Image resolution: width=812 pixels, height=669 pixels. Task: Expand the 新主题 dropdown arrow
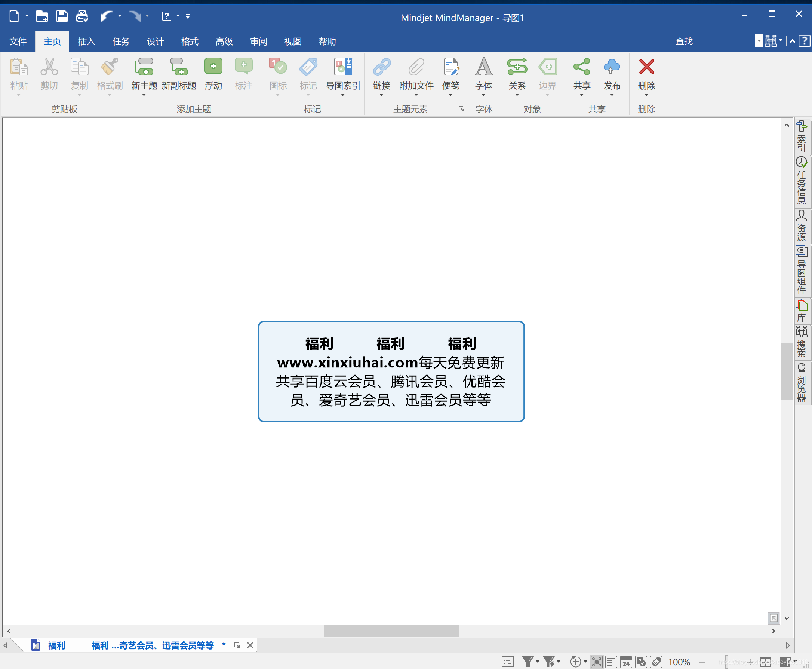click(x=144, y=95)
